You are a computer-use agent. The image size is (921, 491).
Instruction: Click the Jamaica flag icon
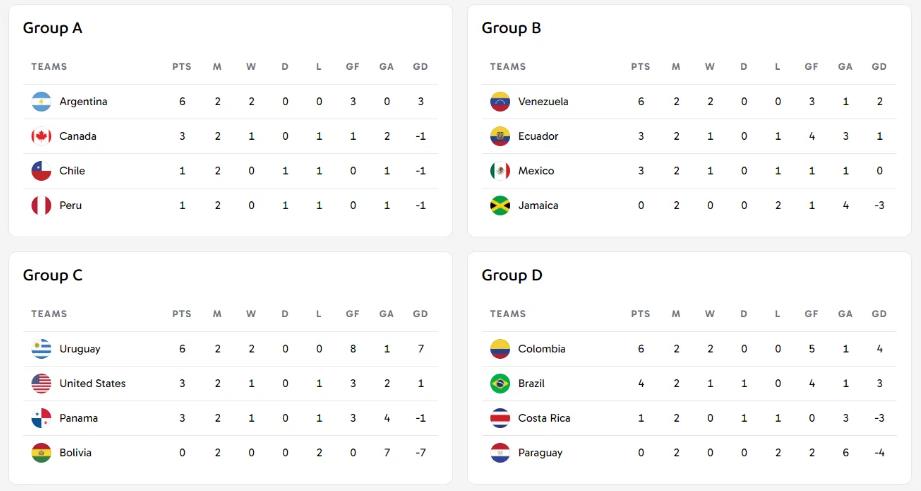pos(500,206)
